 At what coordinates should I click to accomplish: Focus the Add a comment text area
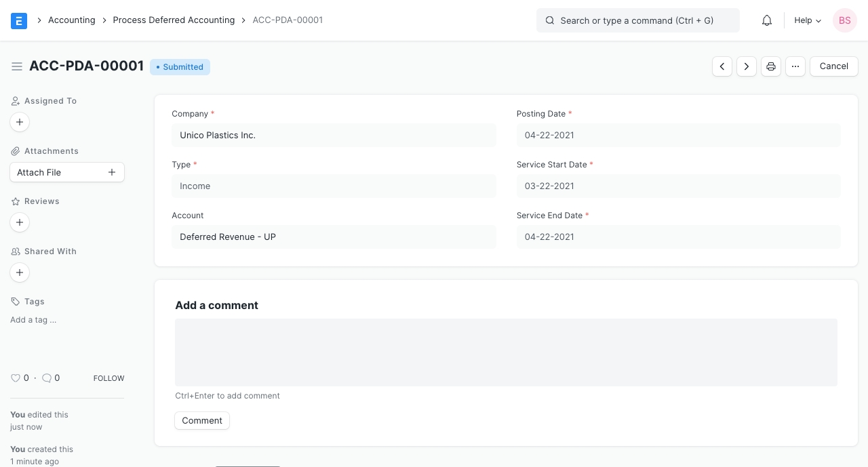pyautogui.click(x=506, y=352)
